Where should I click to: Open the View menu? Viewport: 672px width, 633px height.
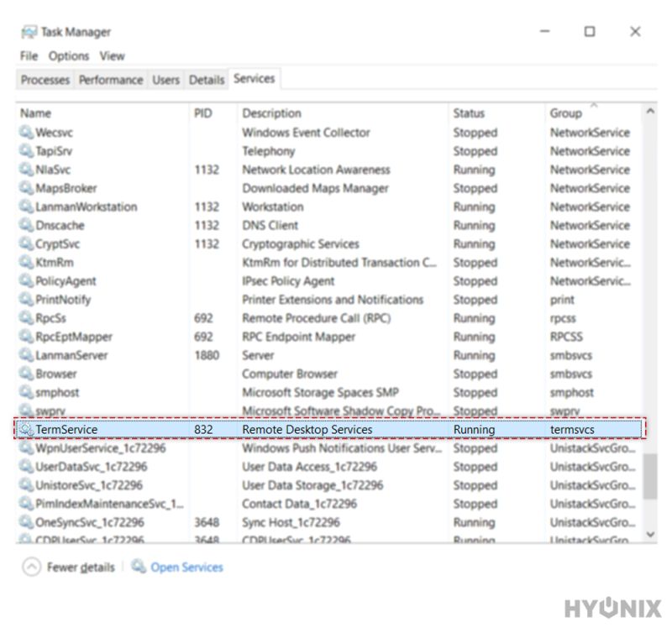click(112, 56)
